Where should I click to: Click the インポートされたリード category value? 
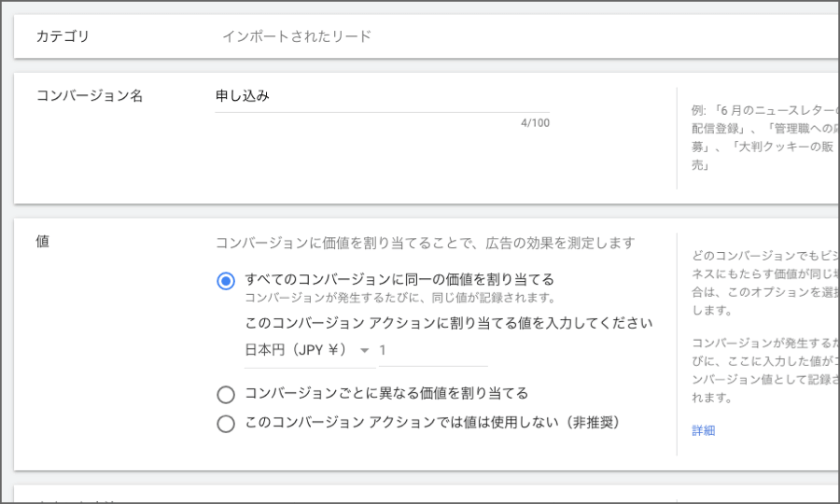[296, 36]
